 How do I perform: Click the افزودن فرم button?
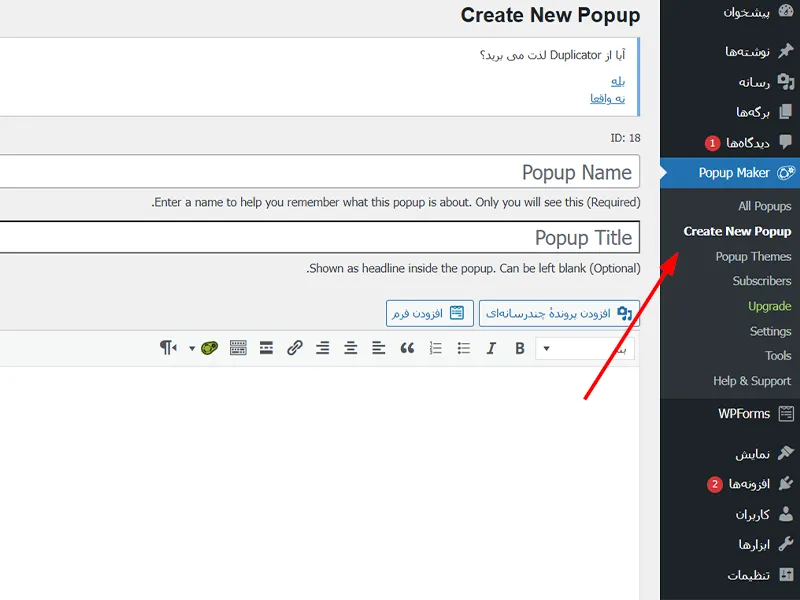(x=429, y=313)
